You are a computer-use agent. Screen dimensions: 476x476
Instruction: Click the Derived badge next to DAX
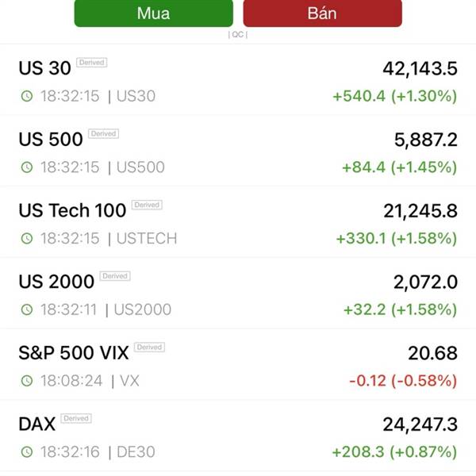(x=76, y=418)
